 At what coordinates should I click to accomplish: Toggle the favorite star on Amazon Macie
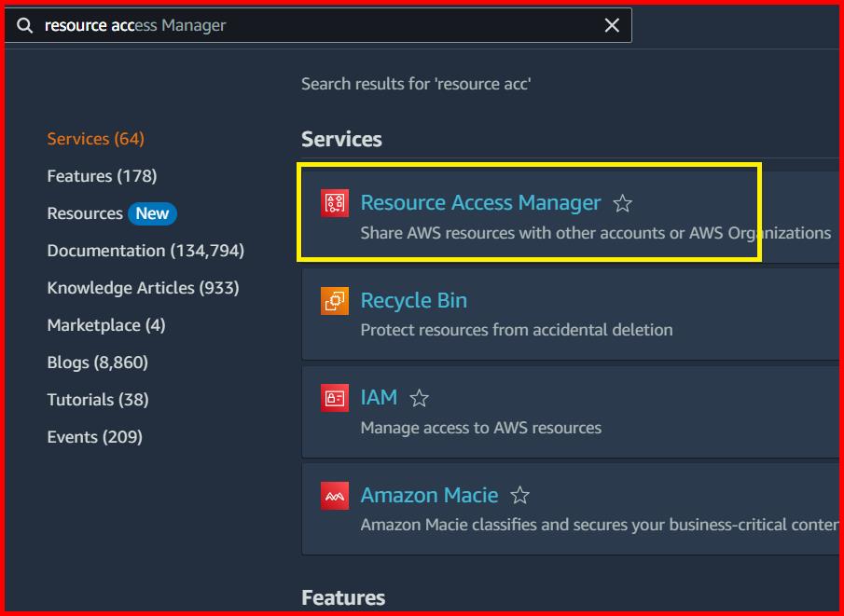(x=519, y=496)
